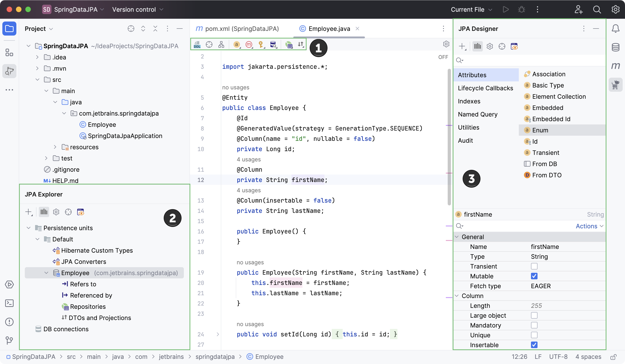The height and width of the screenshot is (364, 625).
Task: Open the Actions dropdown
Action: pos(589,226)
